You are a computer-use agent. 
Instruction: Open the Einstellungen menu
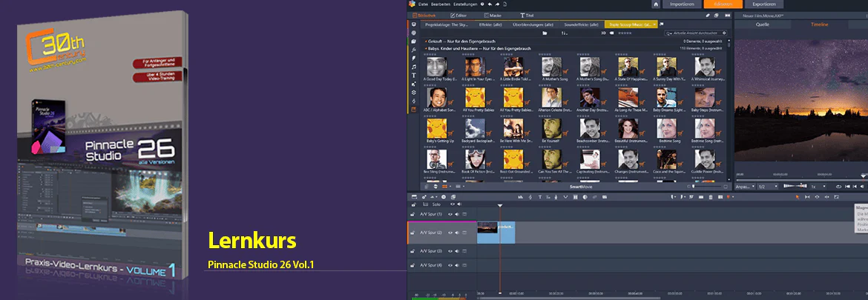[466, 4]
